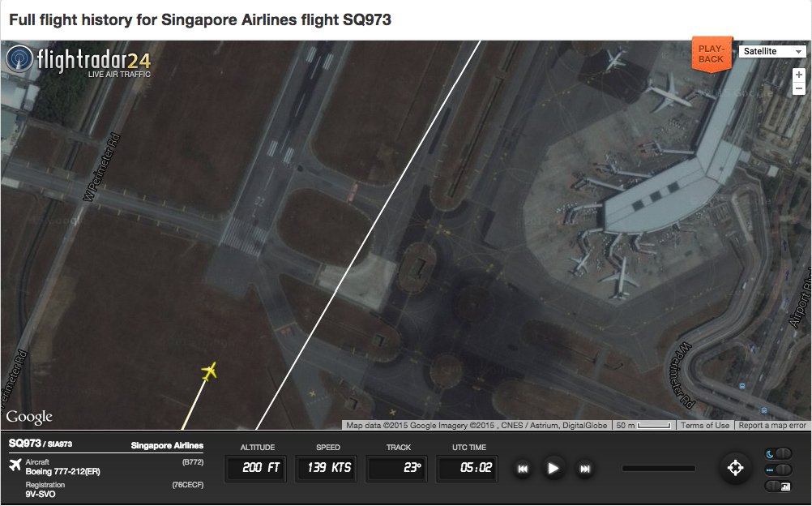The height and width of the screenshot is (506, 812).
Task: Click the dropdown arrow next to Satellite
Action: tap(798, 51)
